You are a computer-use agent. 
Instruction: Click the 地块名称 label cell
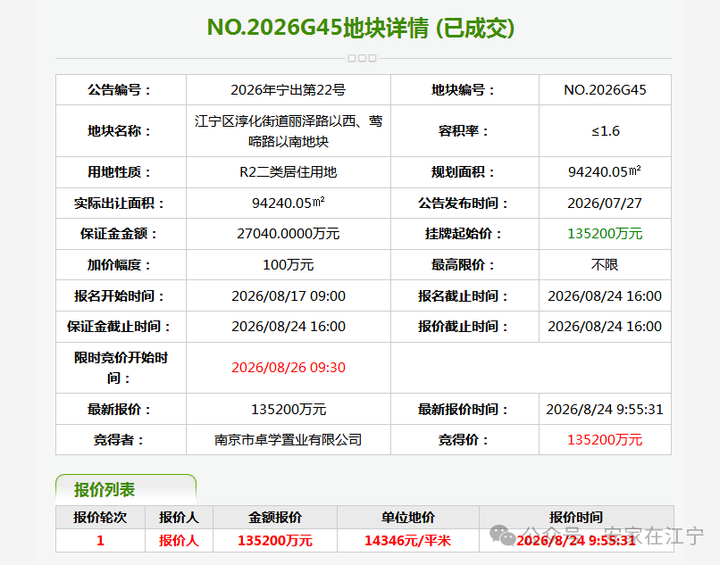point(121,131)
